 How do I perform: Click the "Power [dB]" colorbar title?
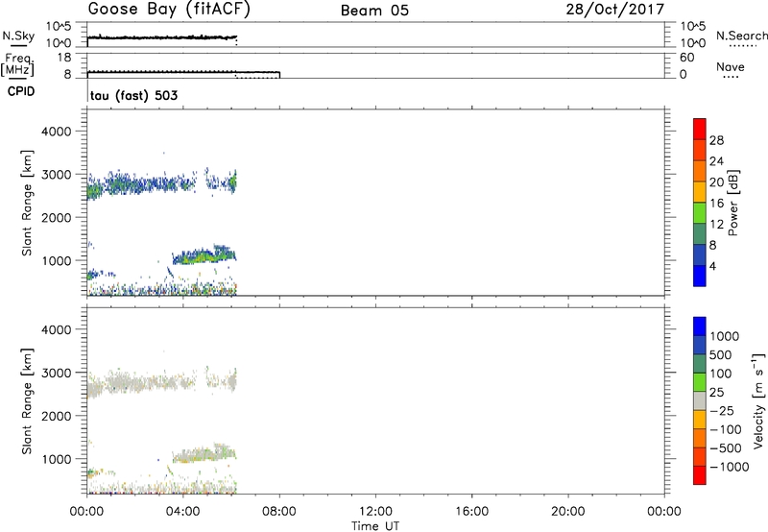(x=733, y=203)
